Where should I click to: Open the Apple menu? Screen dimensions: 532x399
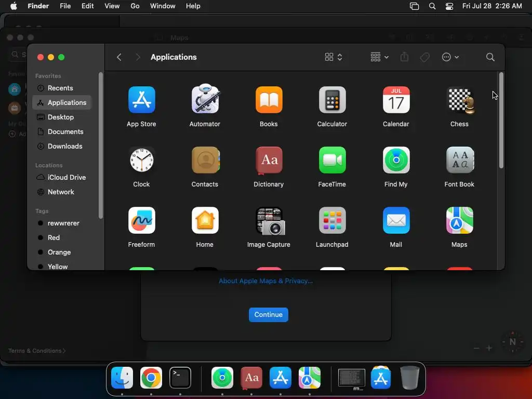click(x=14, y=6)
